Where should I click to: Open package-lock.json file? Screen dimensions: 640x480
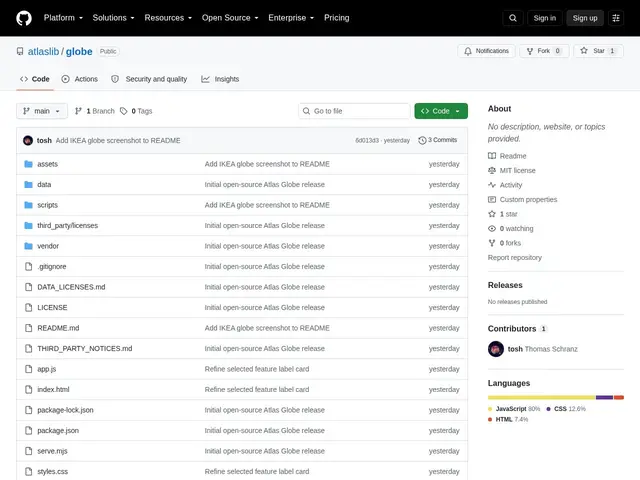click(65, 410)
